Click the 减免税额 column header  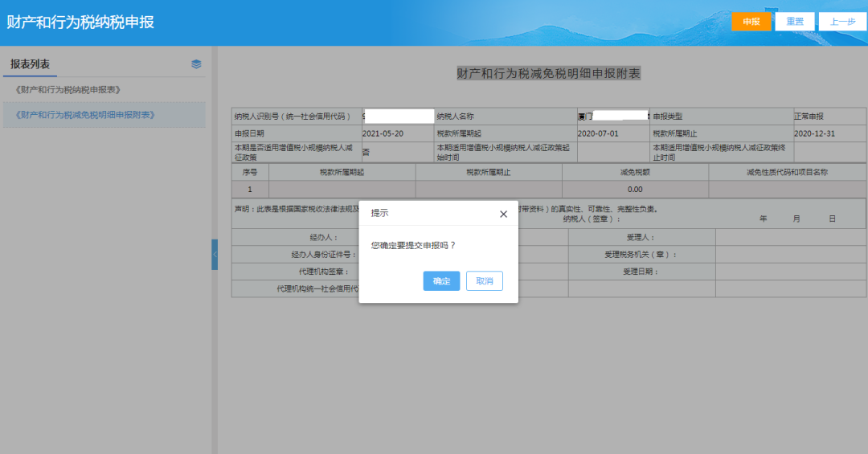tap(635, 172)
